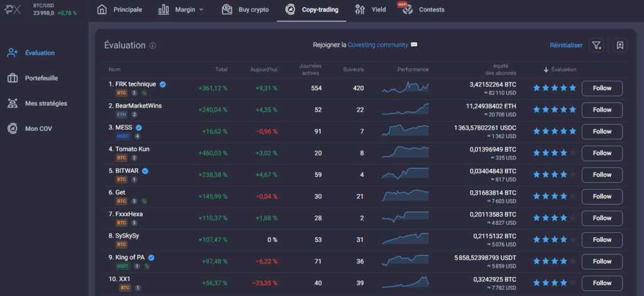Open the Covesting community link

pyautogui.click(x=377, y=45)
